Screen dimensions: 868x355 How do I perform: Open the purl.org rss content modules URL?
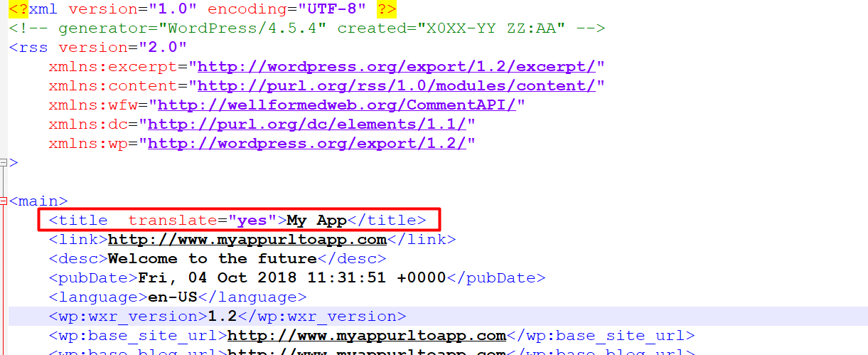coord(396,86)
